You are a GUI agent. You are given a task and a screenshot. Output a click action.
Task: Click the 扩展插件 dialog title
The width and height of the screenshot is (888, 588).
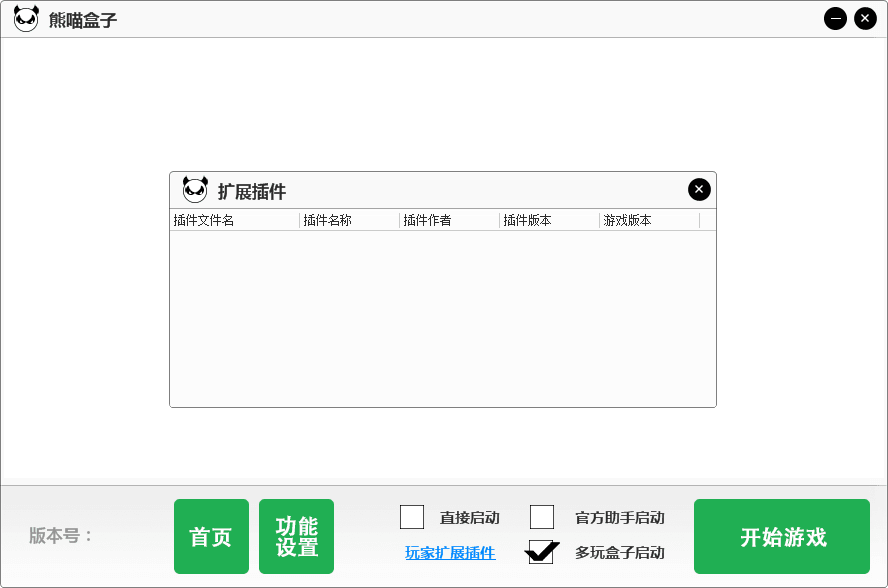[252, 191]
